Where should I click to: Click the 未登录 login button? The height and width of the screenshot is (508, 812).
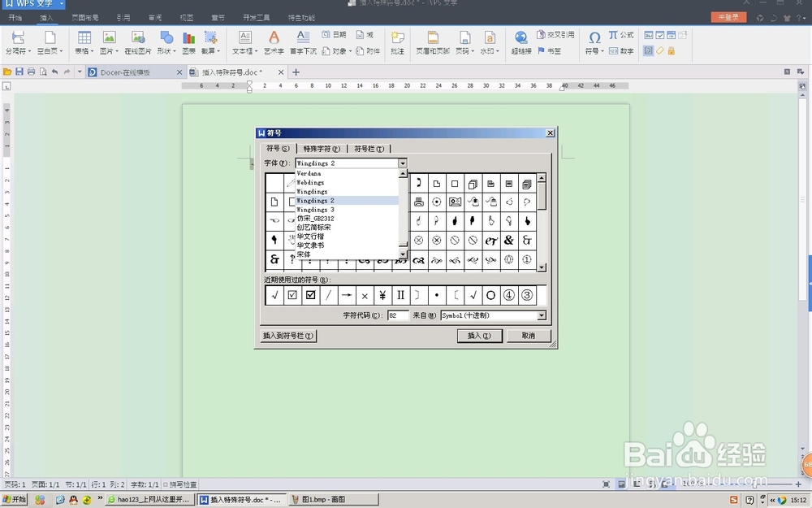(728, 17)
